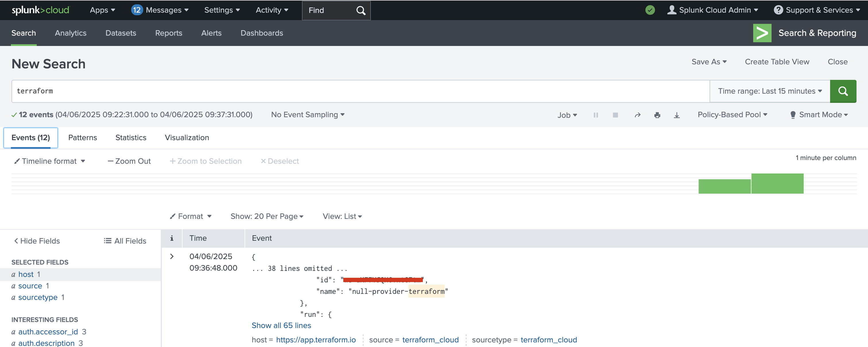868x347 pixels.
Task: Expand the first event row chevron
Action: (x=172, y=256)
